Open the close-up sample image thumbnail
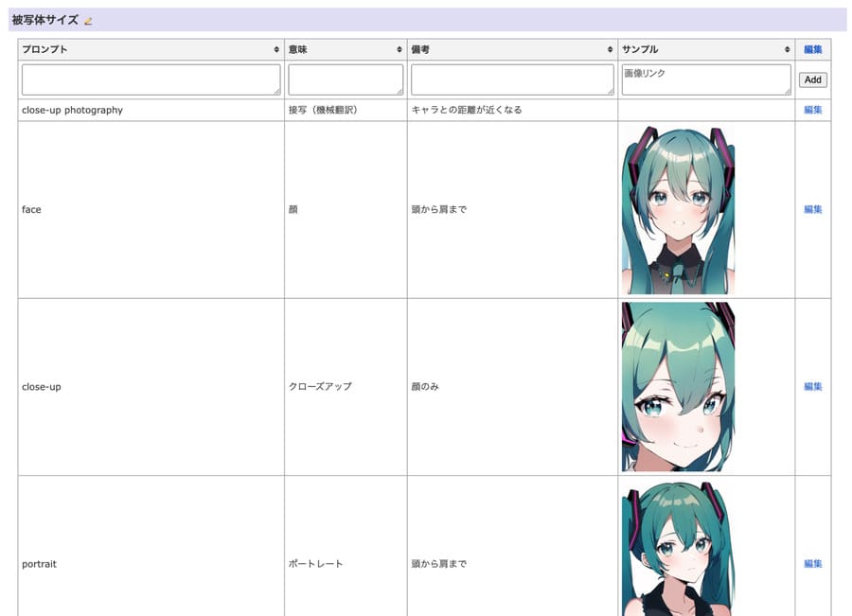This screenshot has width=852, height=616. point(678,386)
